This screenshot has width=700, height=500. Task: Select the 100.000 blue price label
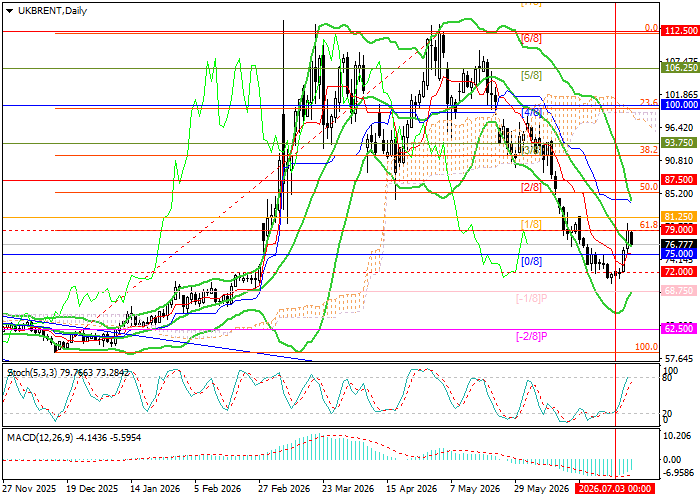pos(679,104)
